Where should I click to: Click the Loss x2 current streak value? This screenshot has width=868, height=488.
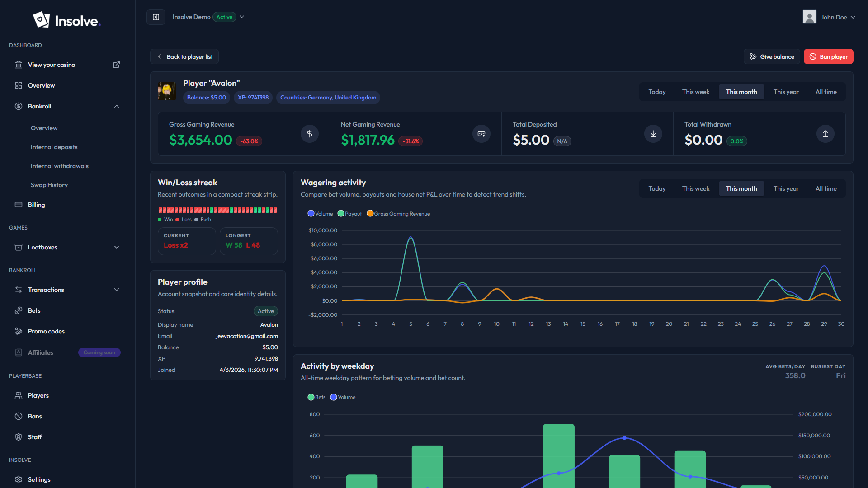click(175, 245)
